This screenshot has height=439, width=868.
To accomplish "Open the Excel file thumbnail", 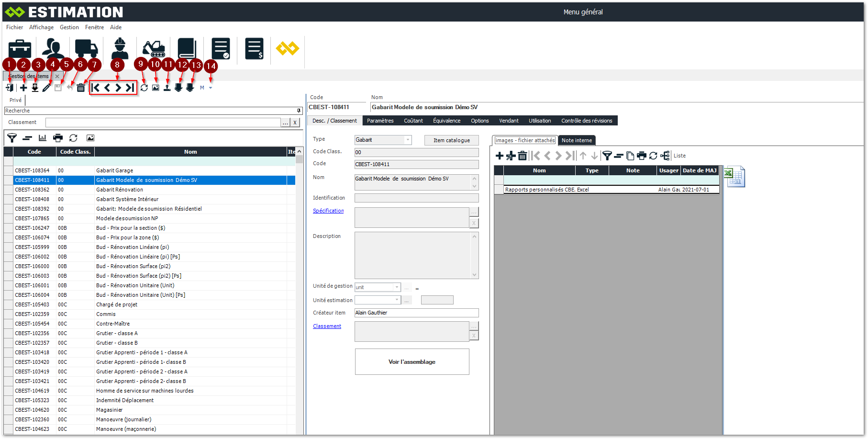I will pos(734,177).
